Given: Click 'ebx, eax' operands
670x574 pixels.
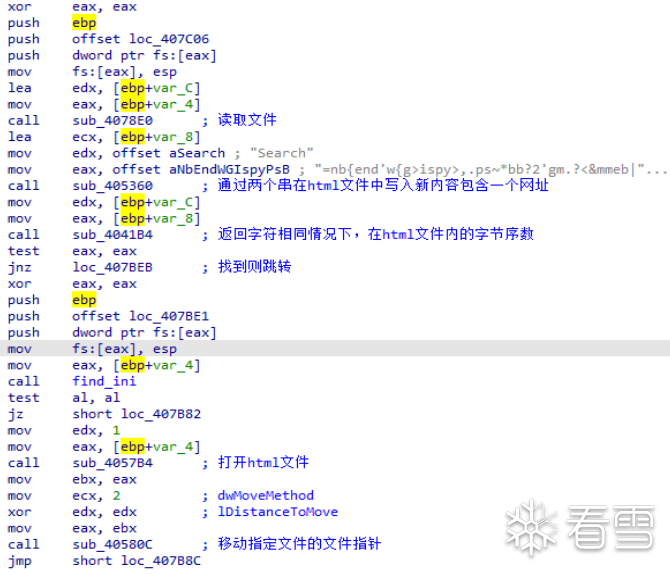Looking at the screenshot, I should pyautogui.click(x=104, y=479).
